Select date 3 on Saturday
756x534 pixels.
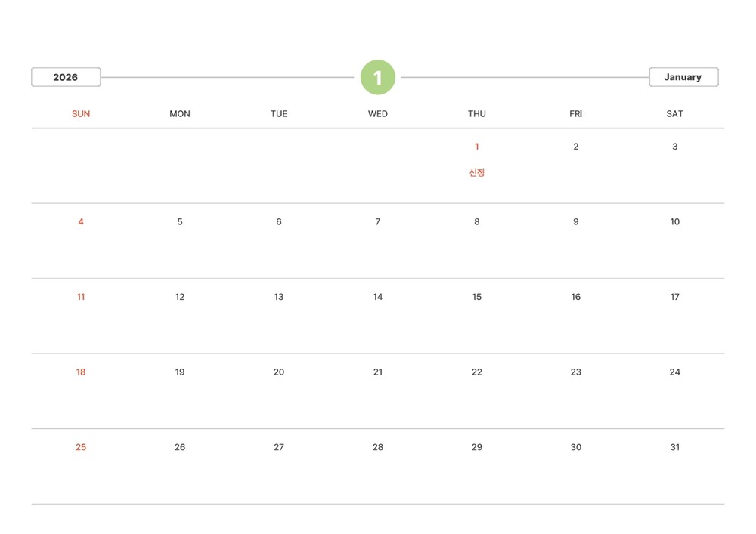click(675, 147)
